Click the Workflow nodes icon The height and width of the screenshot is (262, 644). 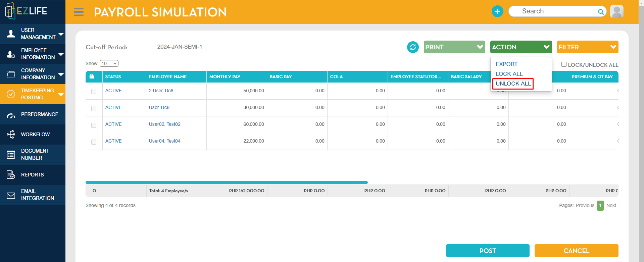11,135
